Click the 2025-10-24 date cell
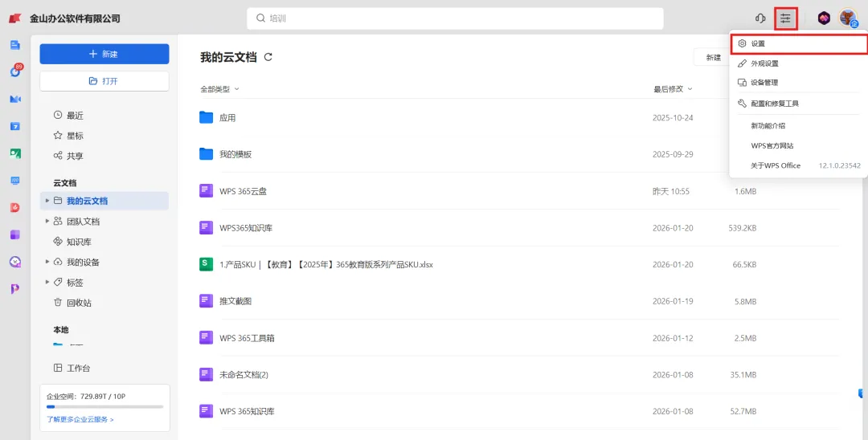This screenshot has width=868, height=440. (x=673, y=118)
